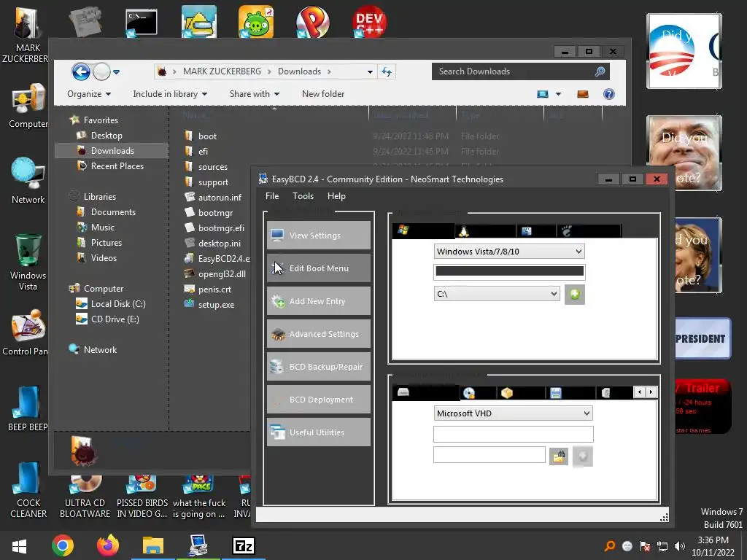Expand address bar history dropdown
This screenshot has width=747, height=560.
[370, 72]
